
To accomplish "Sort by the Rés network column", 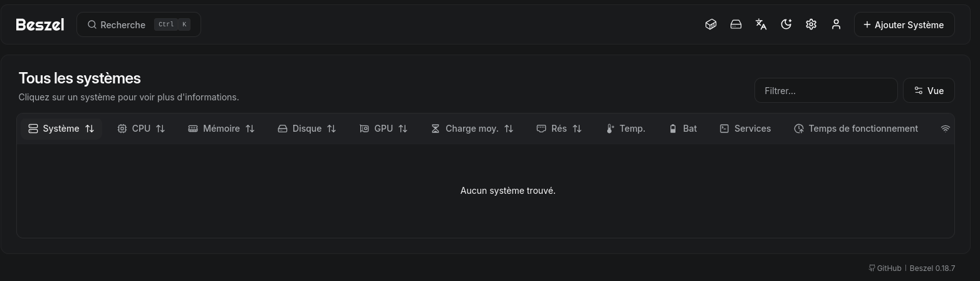I will pyautogui.click(x=559, y=129).
